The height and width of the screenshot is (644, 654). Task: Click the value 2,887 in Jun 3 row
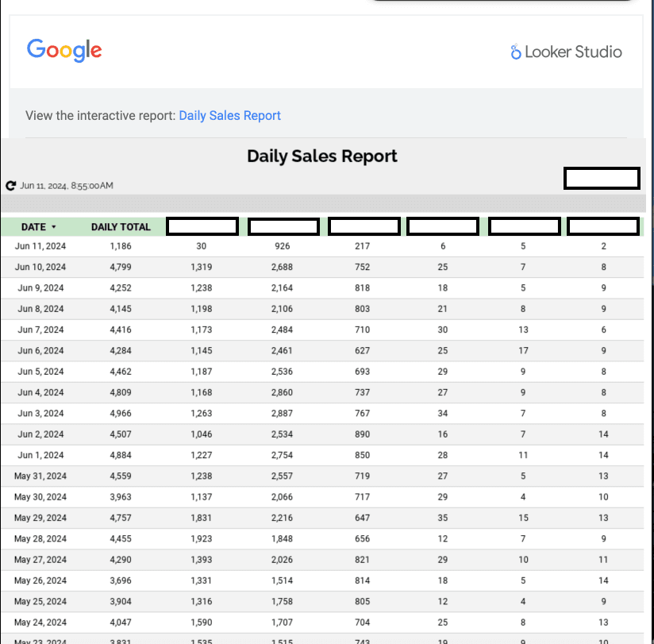(x=282, y=413)
